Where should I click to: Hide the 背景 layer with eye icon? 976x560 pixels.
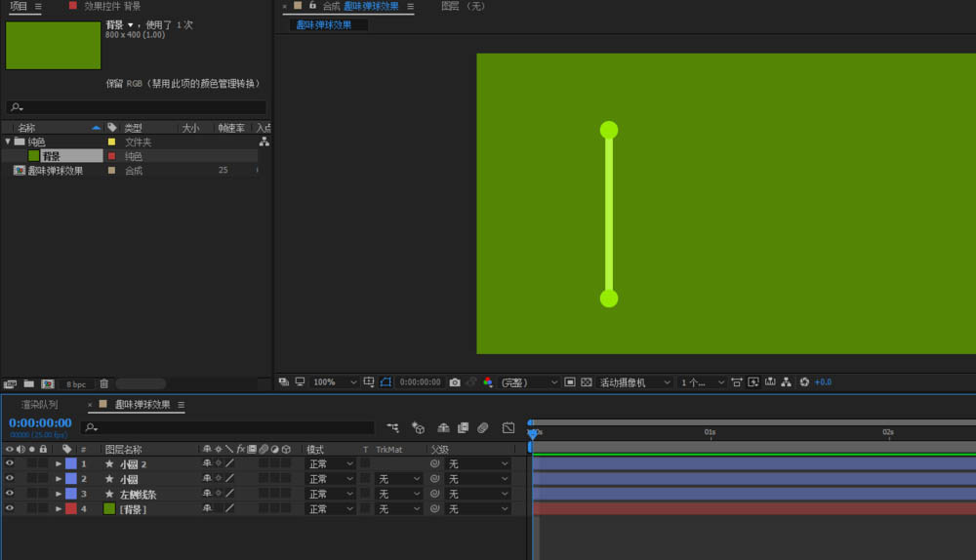click(10, 507)
